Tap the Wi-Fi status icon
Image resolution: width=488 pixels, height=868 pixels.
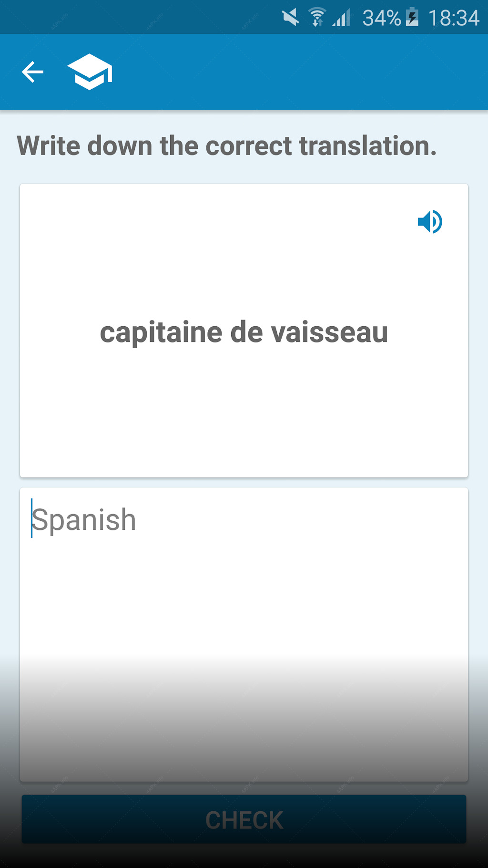point(317,18)
